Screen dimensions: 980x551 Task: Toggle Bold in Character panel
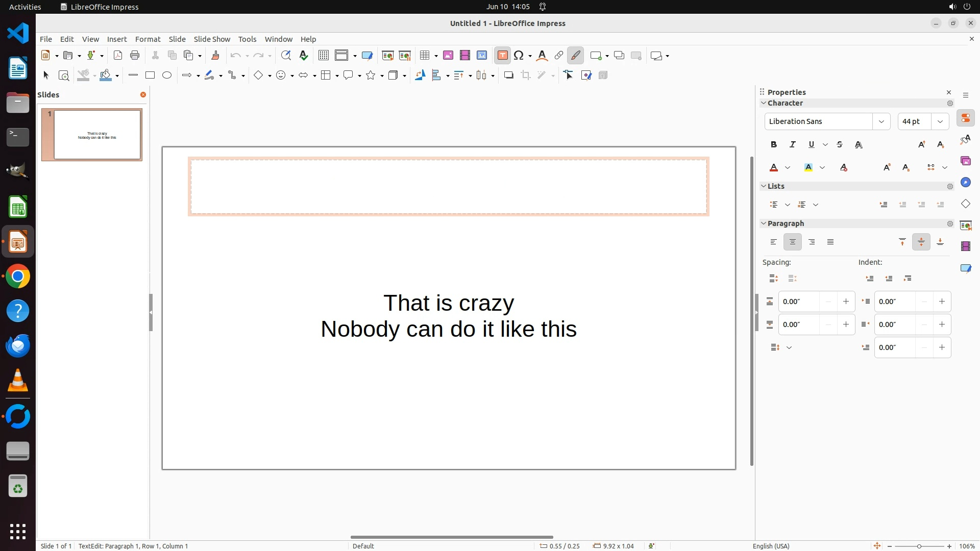[774, 145]
